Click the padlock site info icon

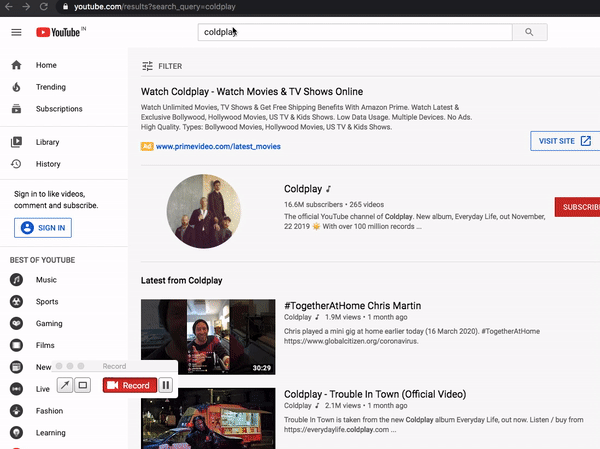pos(65,7)
